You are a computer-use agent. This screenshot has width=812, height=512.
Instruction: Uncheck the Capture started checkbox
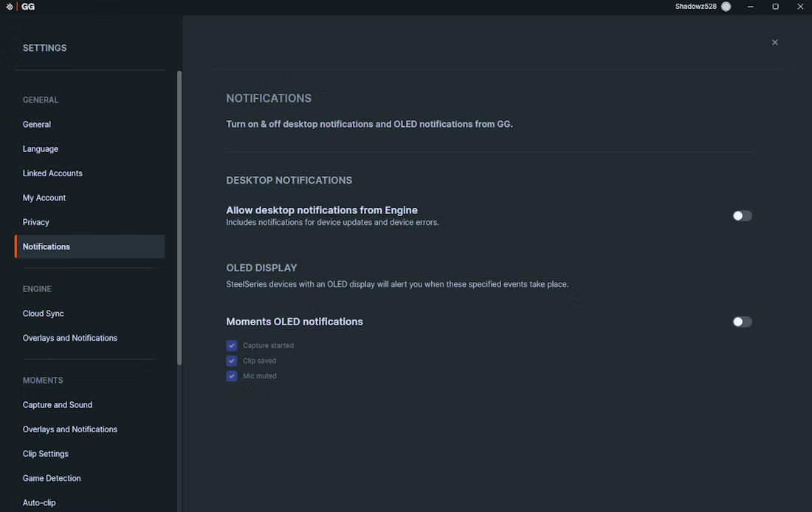(232, 345)
